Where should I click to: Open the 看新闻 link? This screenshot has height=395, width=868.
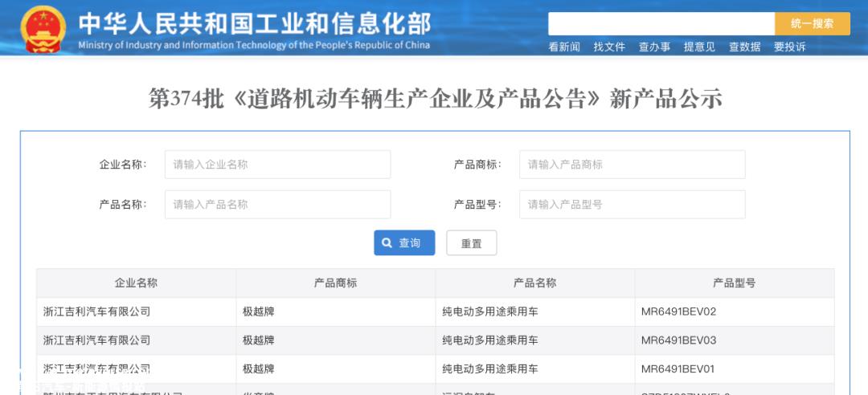coord(564,47)
